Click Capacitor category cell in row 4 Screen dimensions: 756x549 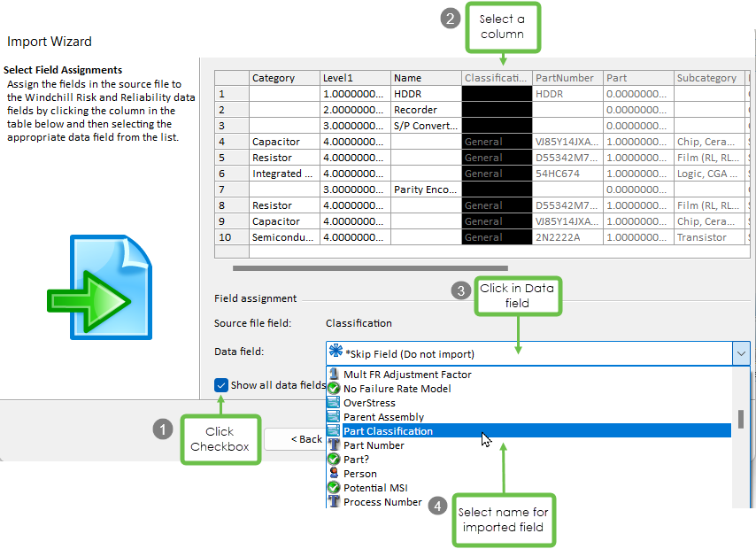284,142
